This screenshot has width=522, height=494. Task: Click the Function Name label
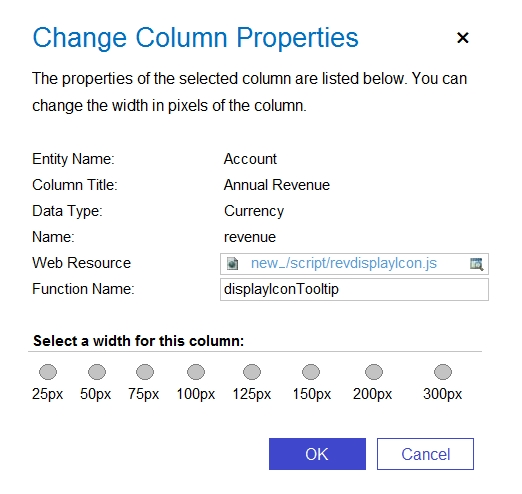(x=83, y=289)
